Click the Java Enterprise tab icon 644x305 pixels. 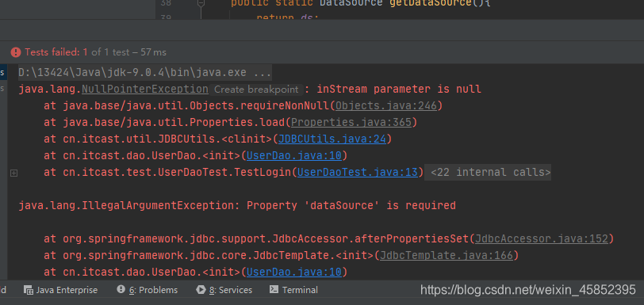[x=29, y=290]
